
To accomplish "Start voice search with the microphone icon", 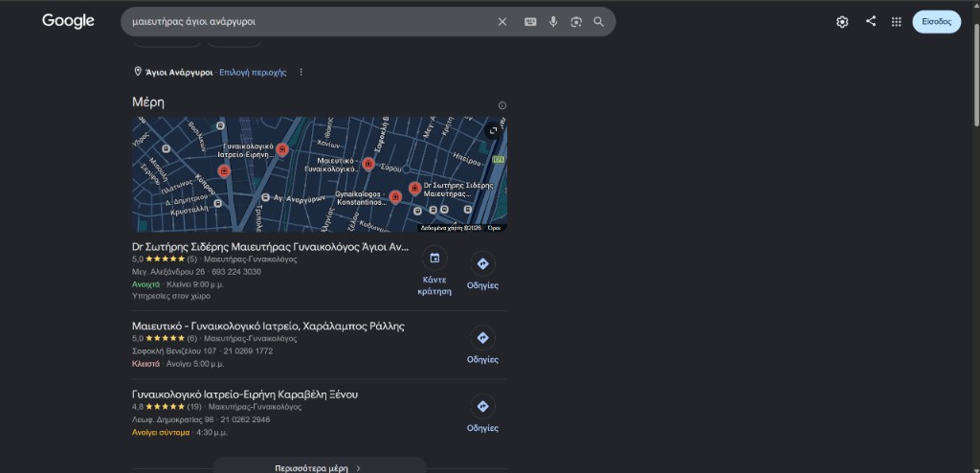I will 553,22.
